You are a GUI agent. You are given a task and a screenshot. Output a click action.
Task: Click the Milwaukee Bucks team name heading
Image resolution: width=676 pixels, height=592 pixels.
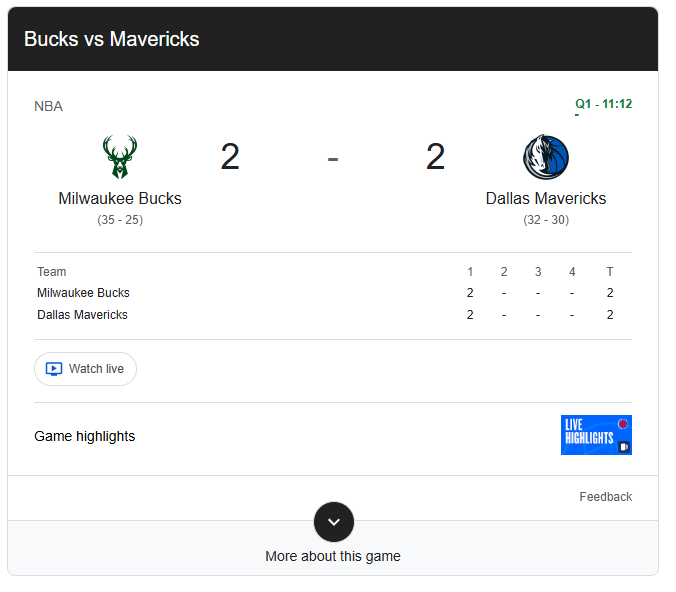pos(120,198)
